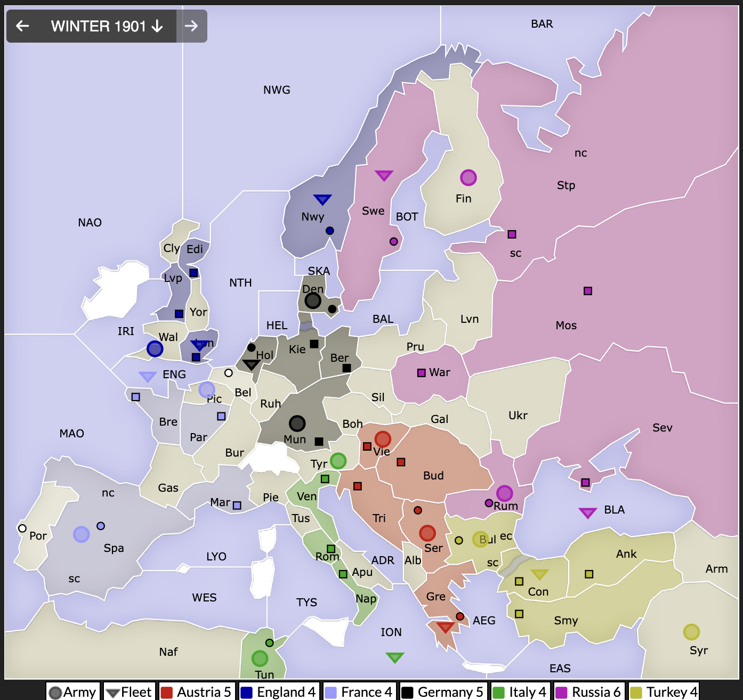
Task: Select the German army in Munich
Action: pos(297,423)
